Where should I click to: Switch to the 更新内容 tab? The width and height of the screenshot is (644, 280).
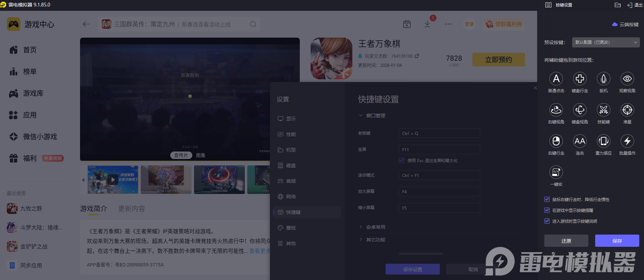tap(132, 208)
